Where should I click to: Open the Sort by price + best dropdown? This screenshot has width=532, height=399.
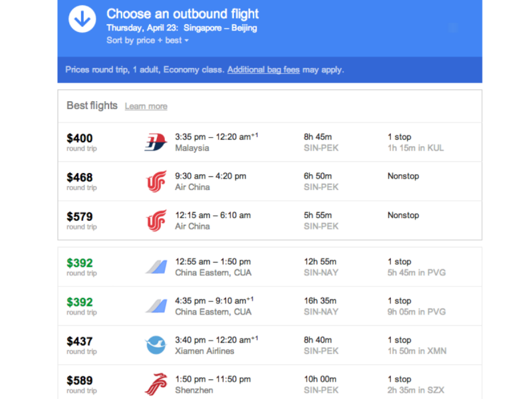click(148, 41)
